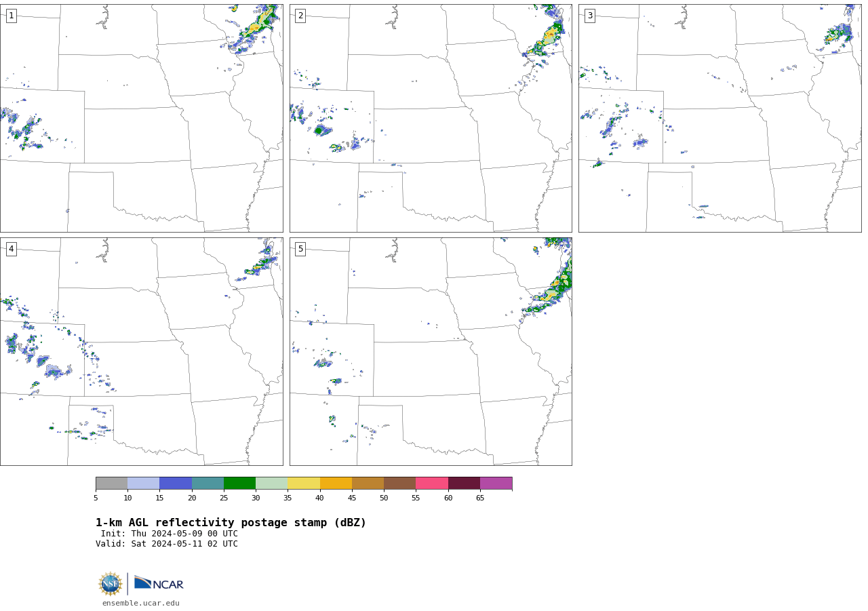Click the panel number label '4'
This screenshot has height=611, width=868.
point(11,249)
